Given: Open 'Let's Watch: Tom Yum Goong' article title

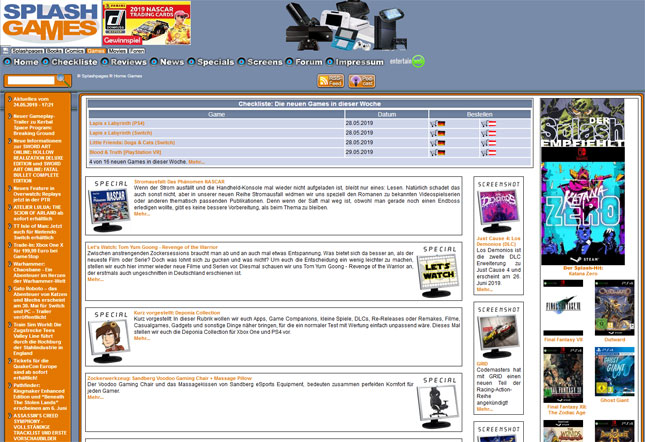Looking at the screenshot, I should click(152, 247).
